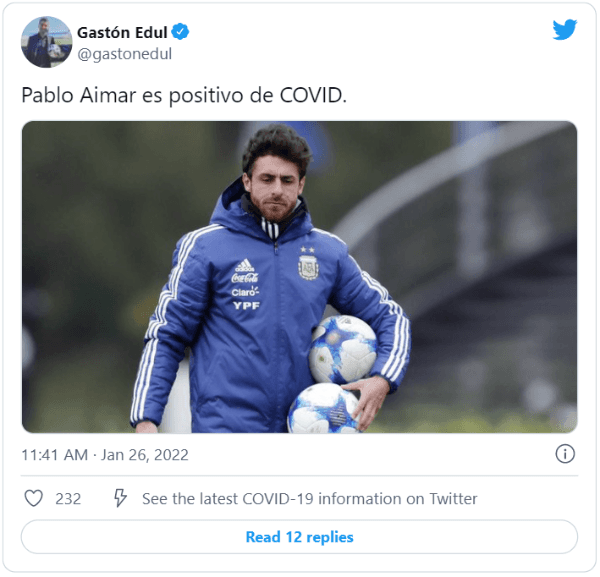Click the lower soccer ball in photo
This screenshot has height=577, width=600.
(324, 409)
